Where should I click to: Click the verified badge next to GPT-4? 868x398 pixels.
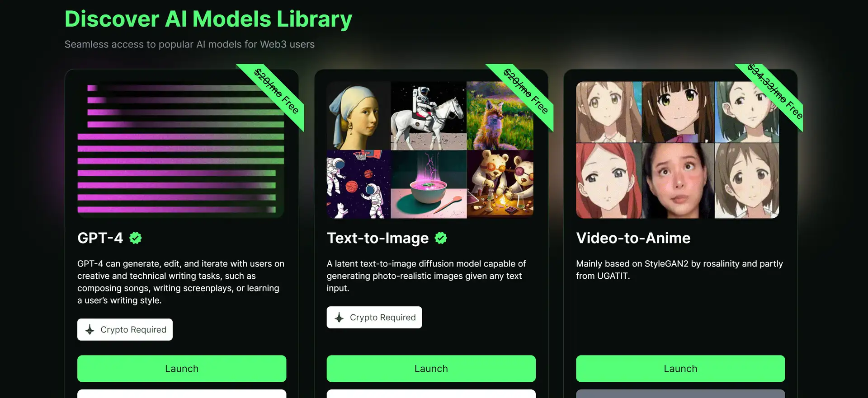(136, 238)
